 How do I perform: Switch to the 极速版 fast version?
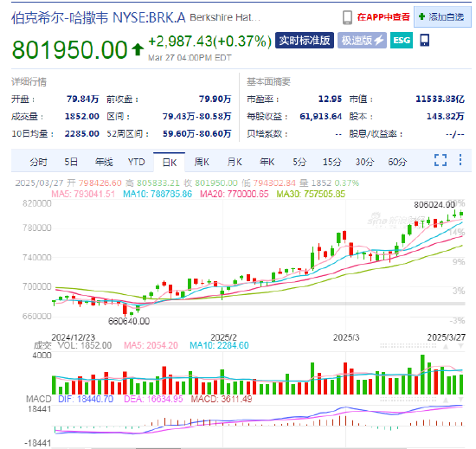(362, 41)
